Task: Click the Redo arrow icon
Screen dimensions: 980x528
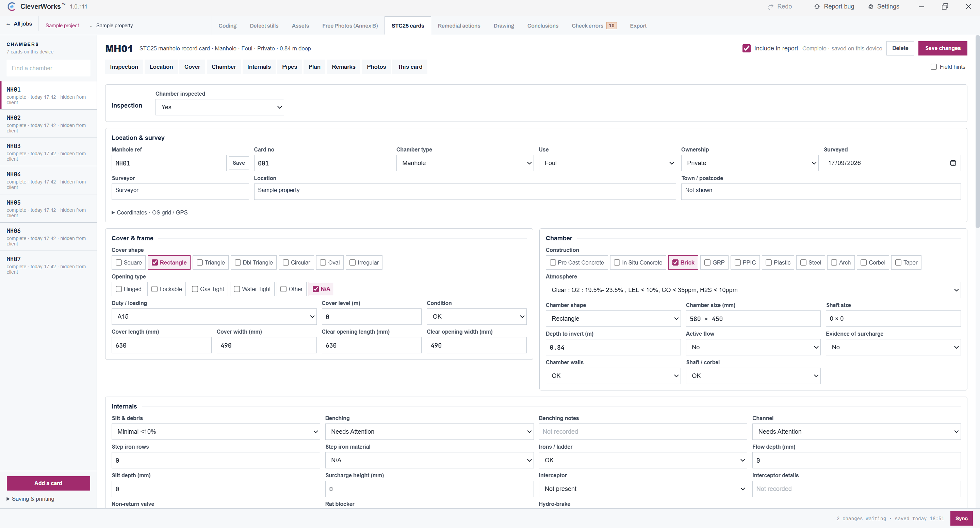Action: click(x=770, y=7)
